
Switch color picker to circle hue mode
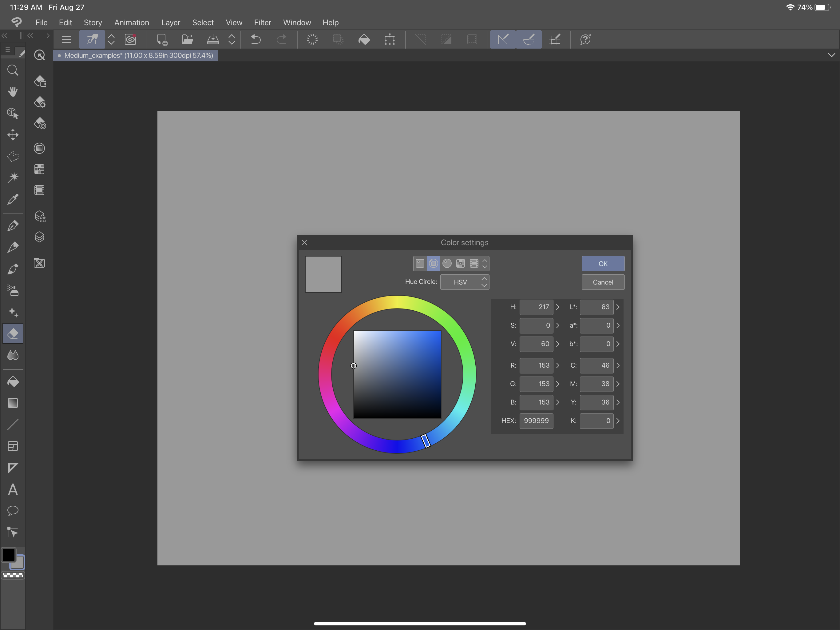click(447, 263)
